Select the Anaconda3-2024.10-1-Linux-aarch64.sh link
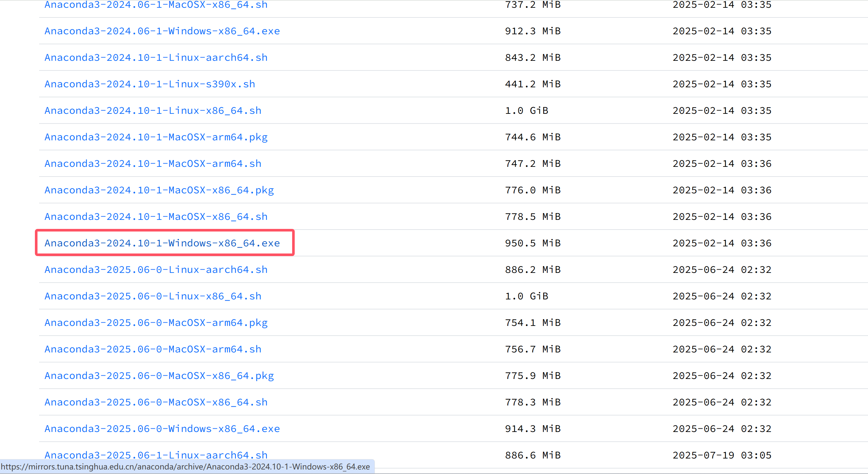The width and height of the screenshot is (868, 474). [x=156, y=57]
